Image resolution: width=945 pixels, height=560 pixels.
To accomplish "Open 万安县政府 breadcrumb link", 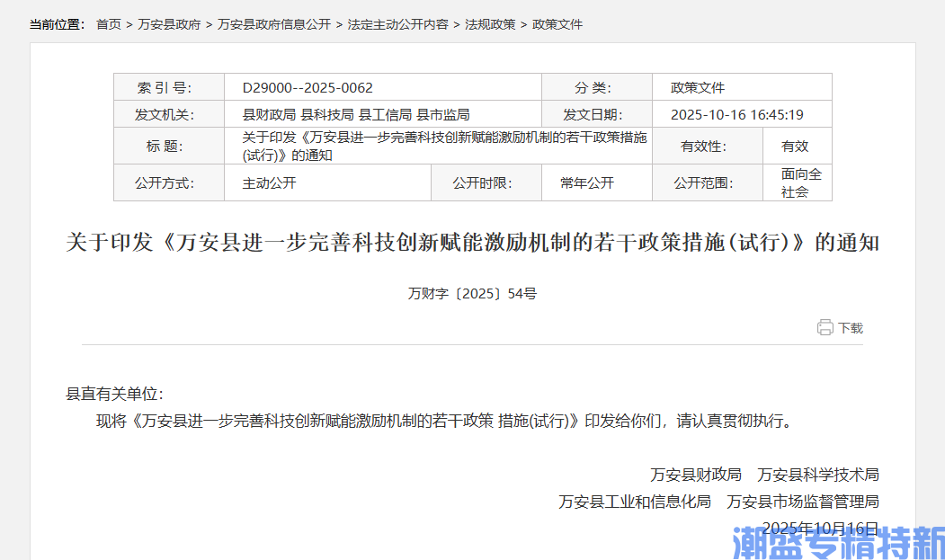I will [169, 24].
